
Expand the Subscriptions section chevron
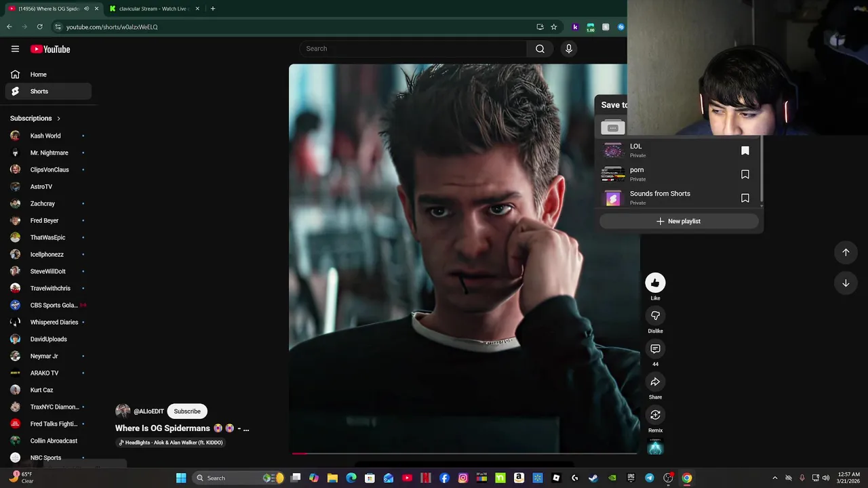[x=58, y=119]
